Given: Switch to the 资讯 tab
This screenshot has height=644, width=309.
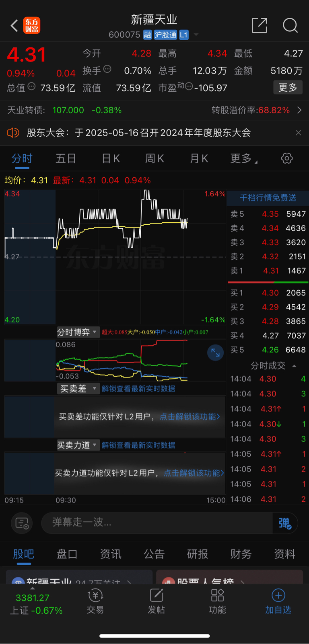Looking at the screenshot, I should (111, 554).
